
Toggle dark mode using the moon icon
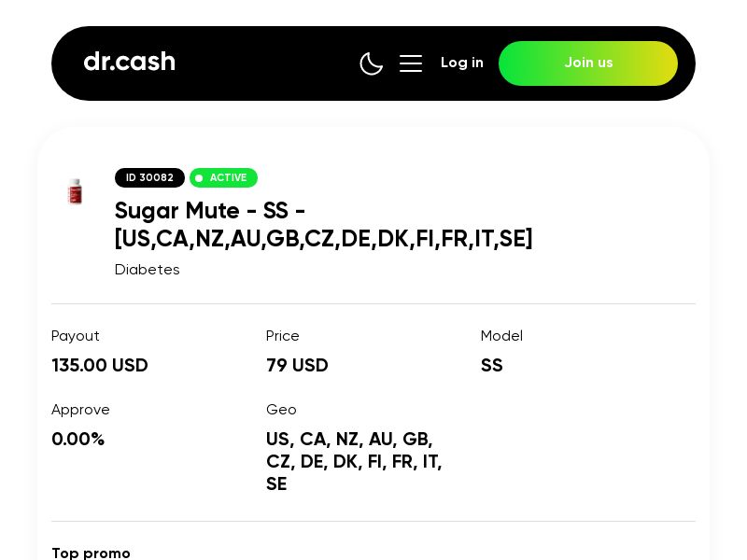tap(372, 63)
